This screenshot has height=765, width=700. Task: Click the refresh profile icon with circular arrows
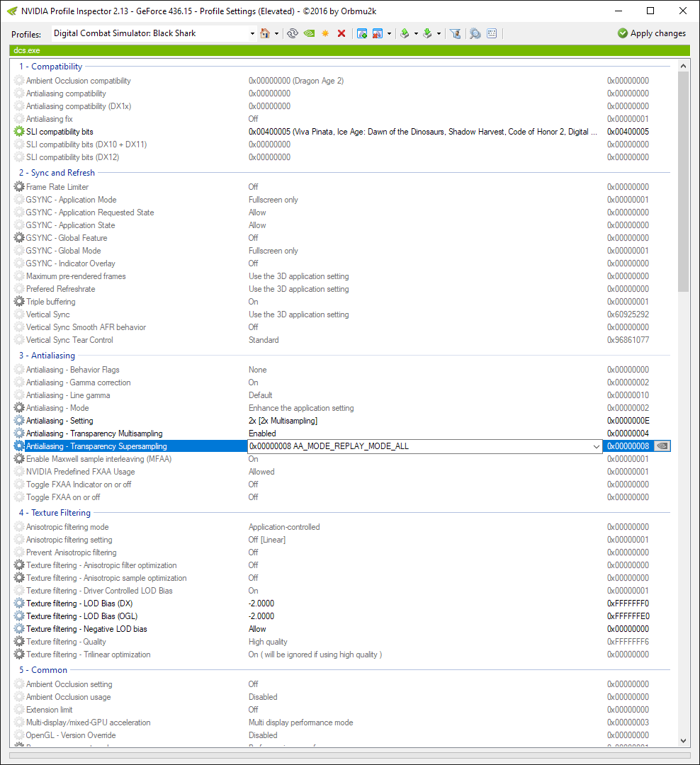pos(293,33)
